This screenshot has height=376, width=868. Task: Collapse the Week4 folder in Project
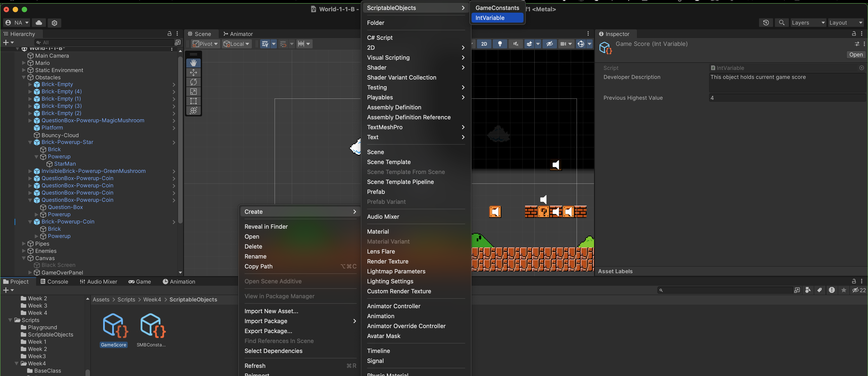point(17,364)
